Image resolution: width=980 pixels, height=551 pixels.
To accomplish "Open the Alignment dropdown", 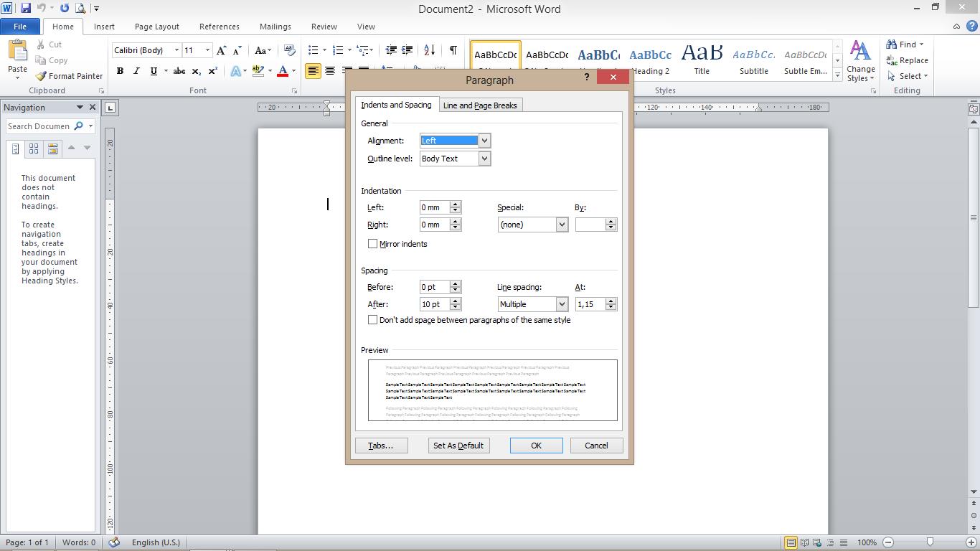I will (486, 141).
